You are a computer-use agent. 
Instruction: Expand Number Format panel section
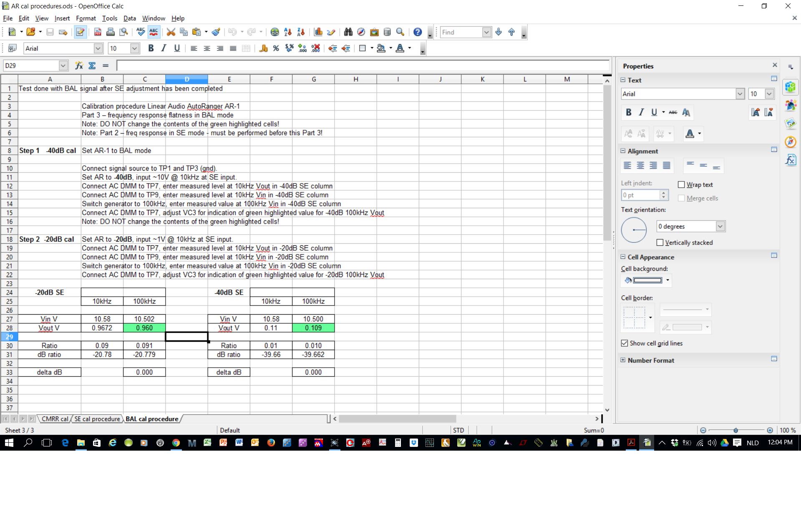coord(623,360)
